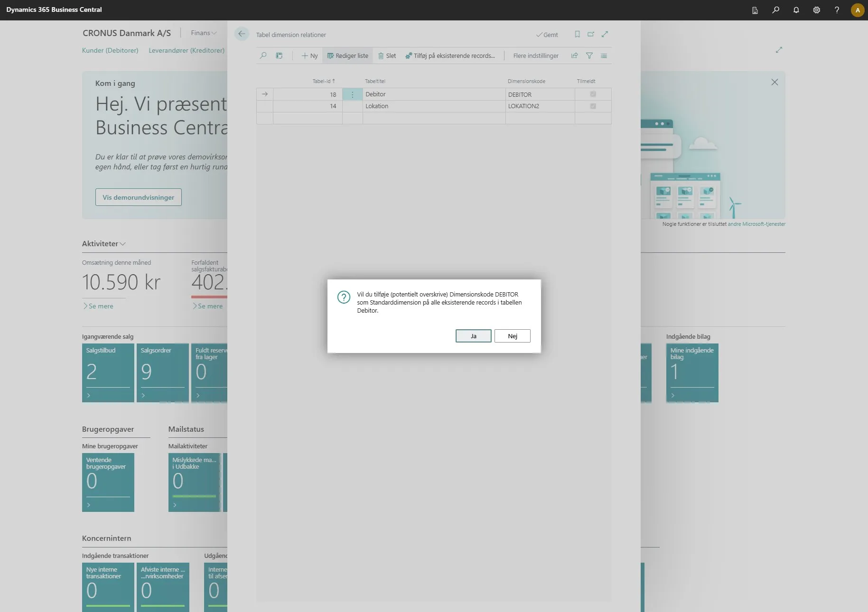Click Vis demorundvisninger button

pyautogui.click(x=139, y=197)
